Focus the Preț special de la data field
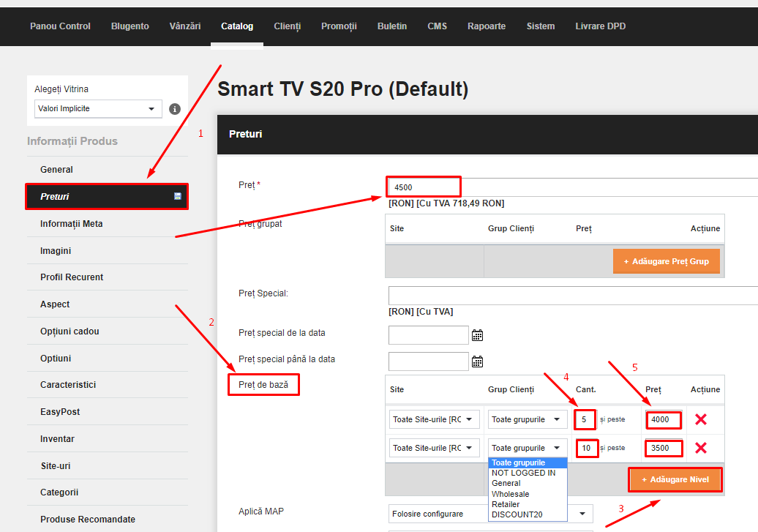 tap(428, 335)
